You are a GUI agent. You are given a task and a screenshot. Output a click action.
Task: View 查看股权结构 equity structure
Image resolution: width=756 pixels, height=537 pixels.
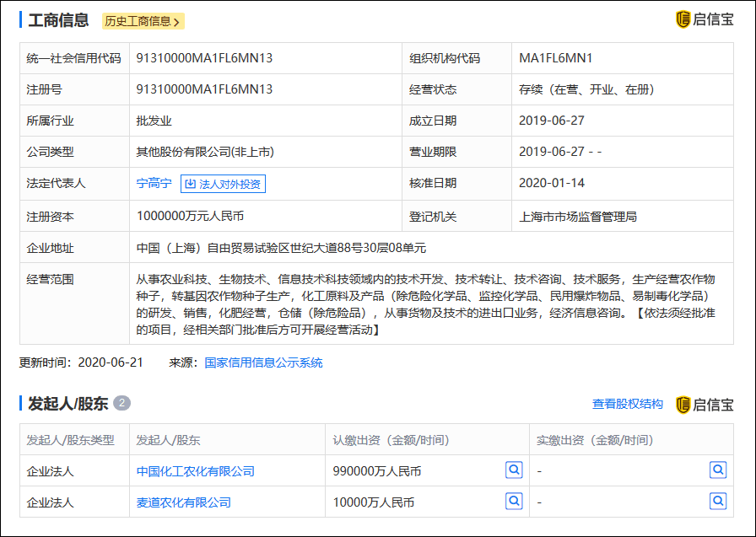627,405
